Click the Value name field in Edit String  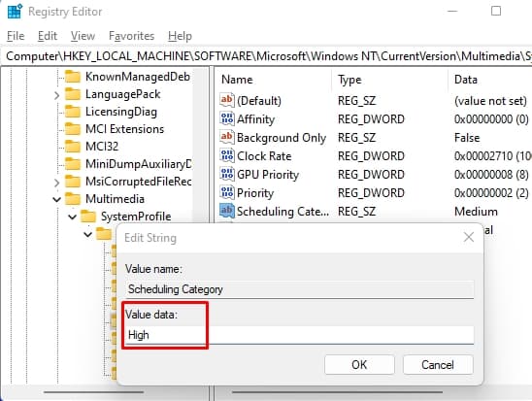pyautogui.click(x=299, y=289)
